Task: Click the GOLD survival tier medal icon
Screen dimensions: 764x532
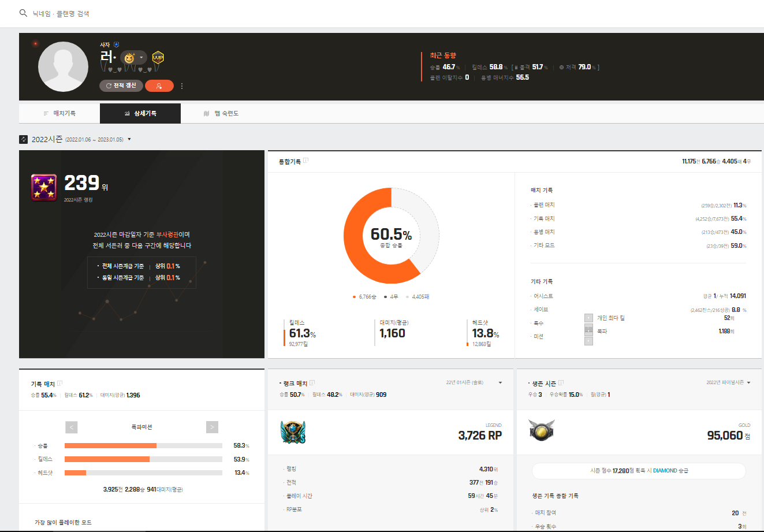Action: (x=542, y=430)
